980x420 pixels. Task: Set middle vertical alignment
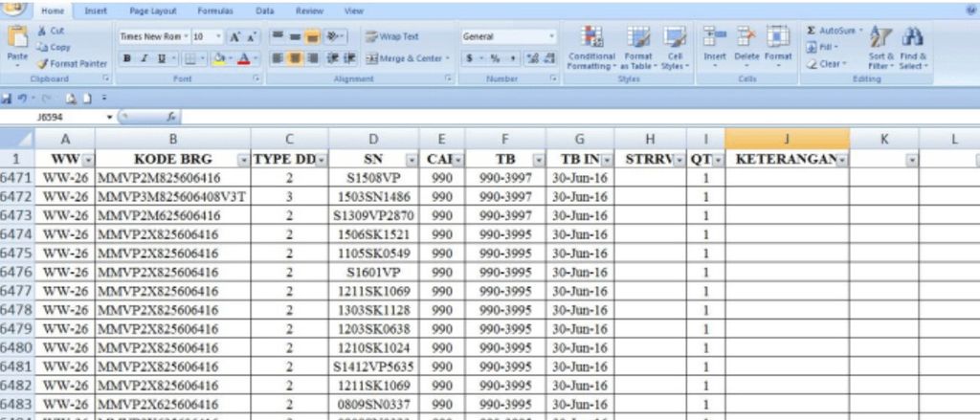click(295, 36)
